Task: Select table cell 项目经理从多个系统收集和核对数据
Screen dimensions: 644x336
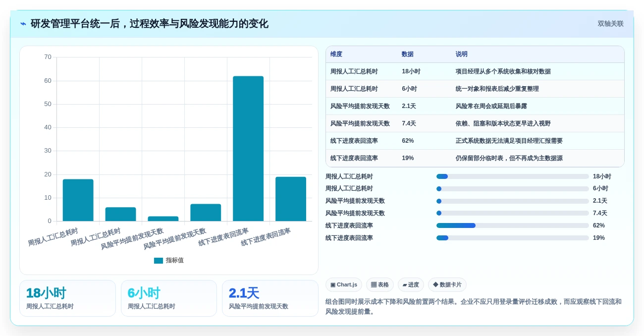Action: point(503,71)
